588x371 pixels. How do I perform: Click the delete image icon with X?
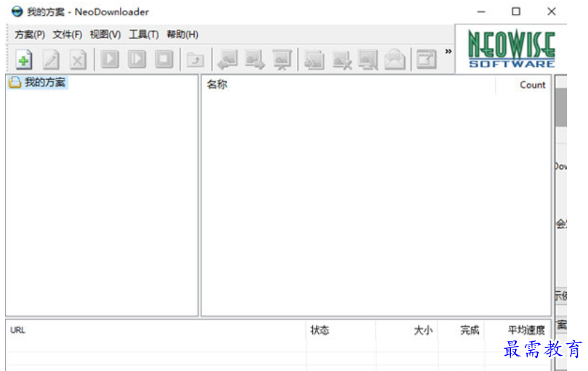click(x=342, y=60)
